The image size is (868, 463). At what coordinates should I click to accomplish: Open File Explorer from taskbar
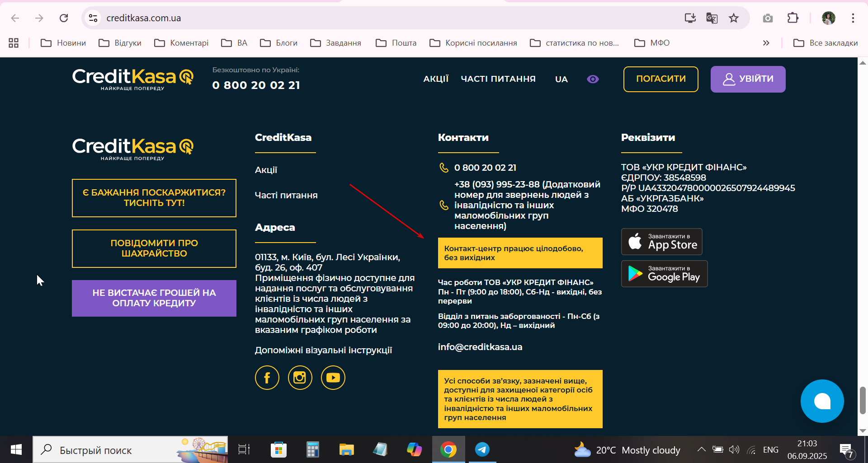tap(346, 449)
